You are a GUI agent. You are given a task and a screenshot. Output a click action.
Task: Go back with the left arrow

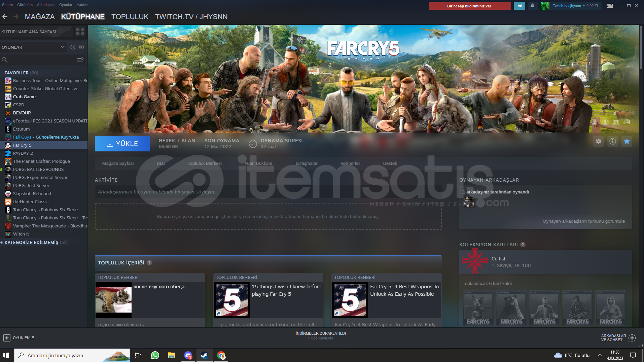point(5,16)
